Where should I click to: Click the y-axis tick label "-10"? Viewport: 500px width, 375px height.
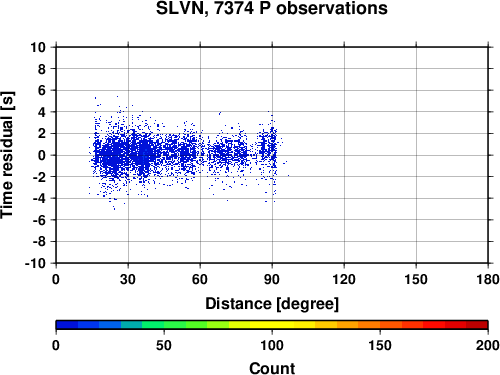[35, 263]
